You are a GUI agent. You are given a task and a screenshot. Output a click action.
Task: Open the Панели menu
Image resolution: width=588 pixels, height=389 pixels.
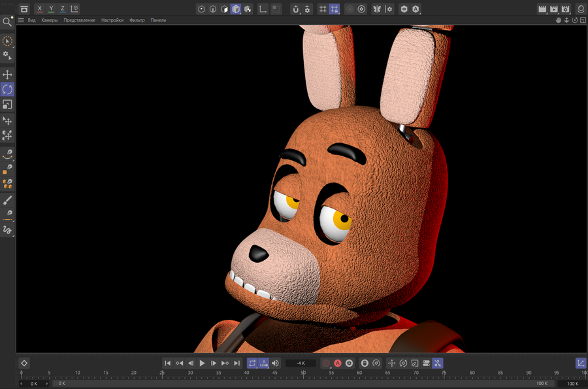tap(158, 20)
